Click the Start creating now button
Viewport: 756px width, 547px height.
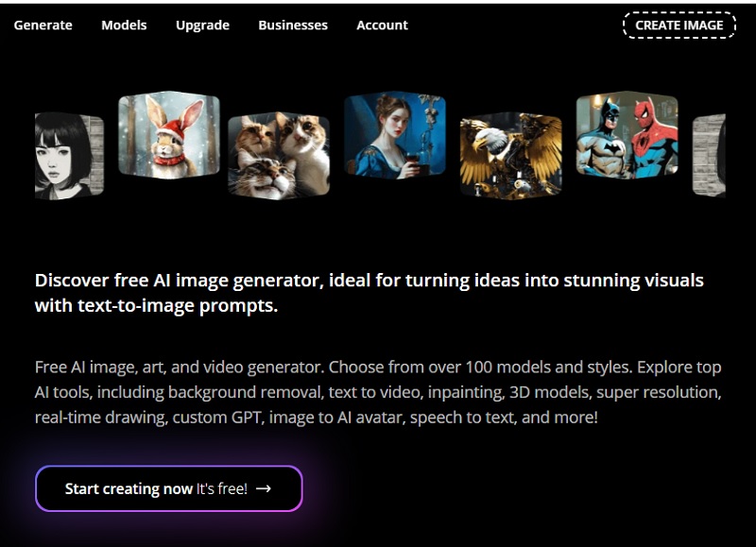pos(168,488)
